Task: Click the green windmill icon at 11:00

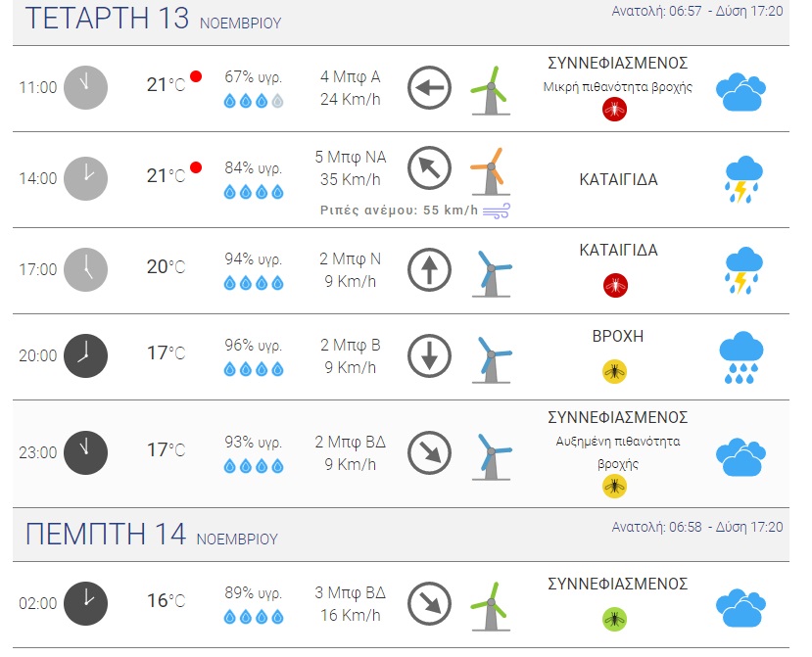Action: 487,89
